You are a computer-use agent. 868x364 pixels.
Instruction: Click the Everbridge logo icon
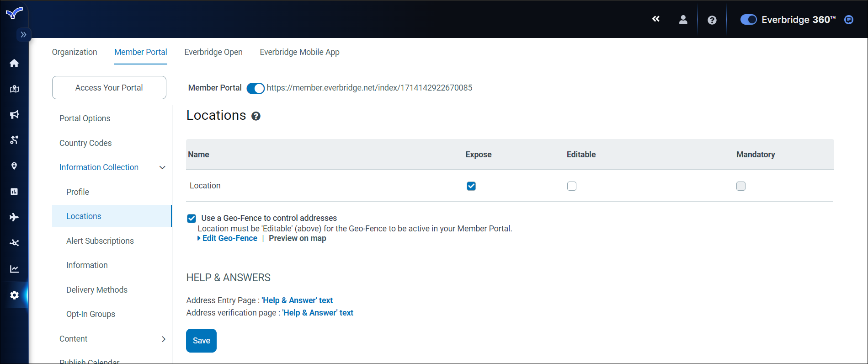click(14, 13)
